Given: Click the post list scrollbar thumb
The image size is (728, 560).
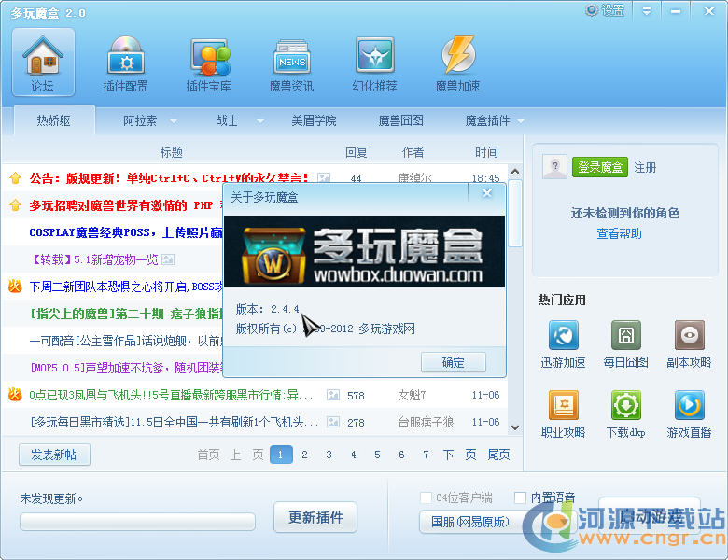Looking at the screenshot, I should [515, 214].
